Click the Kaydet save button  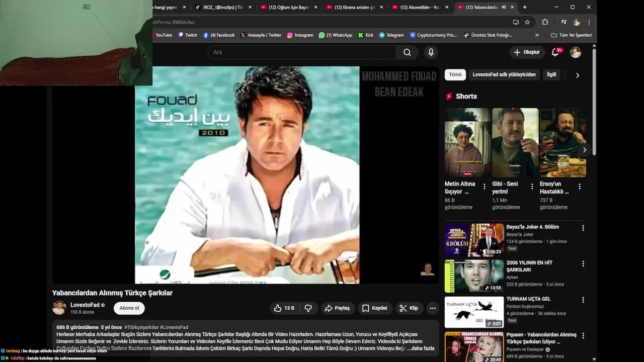[x=375, y=308]
